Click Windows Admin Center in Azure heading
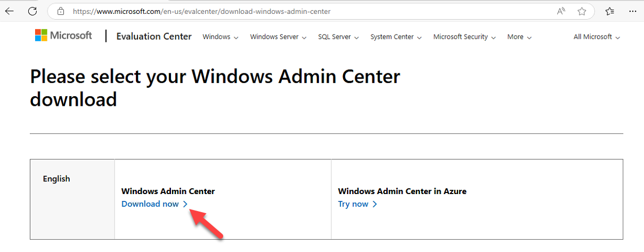The width and height of the screenshot is (644, 252). (402, 191)
